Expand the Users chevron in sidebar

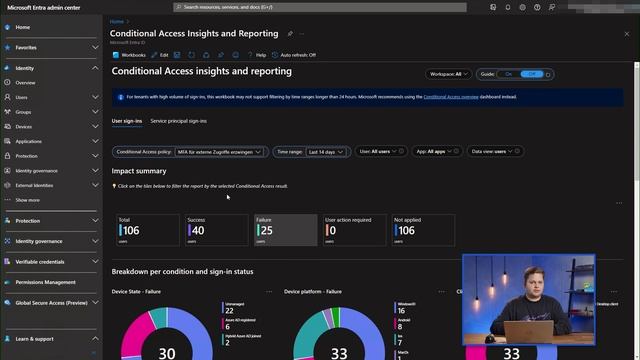click(x=95, y=97)
